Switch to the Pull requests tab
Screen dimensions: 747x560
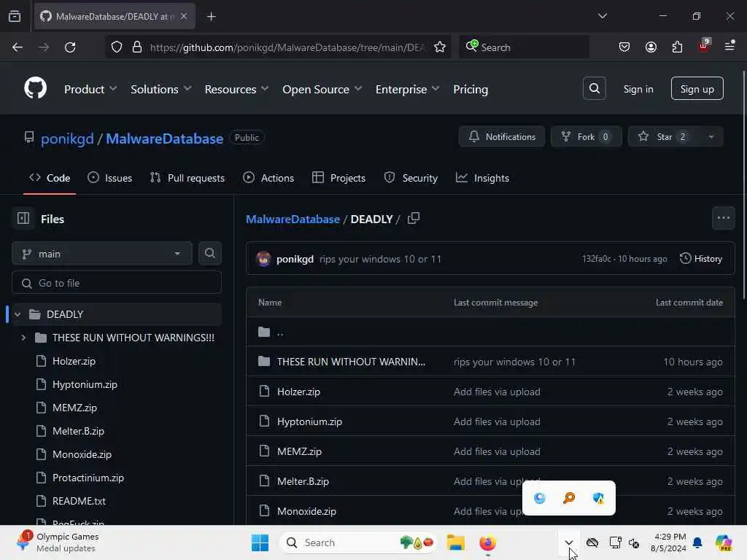point(187,178)
